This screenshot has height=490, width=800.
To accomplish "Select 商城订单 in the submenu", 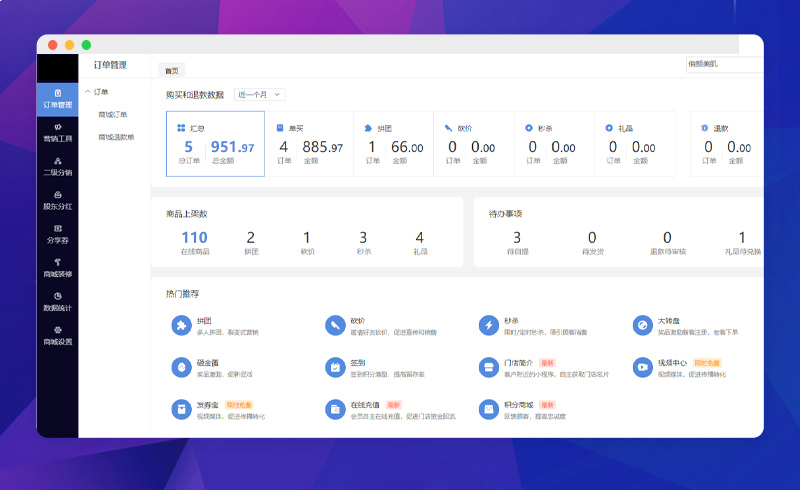I will click(113, 115).
